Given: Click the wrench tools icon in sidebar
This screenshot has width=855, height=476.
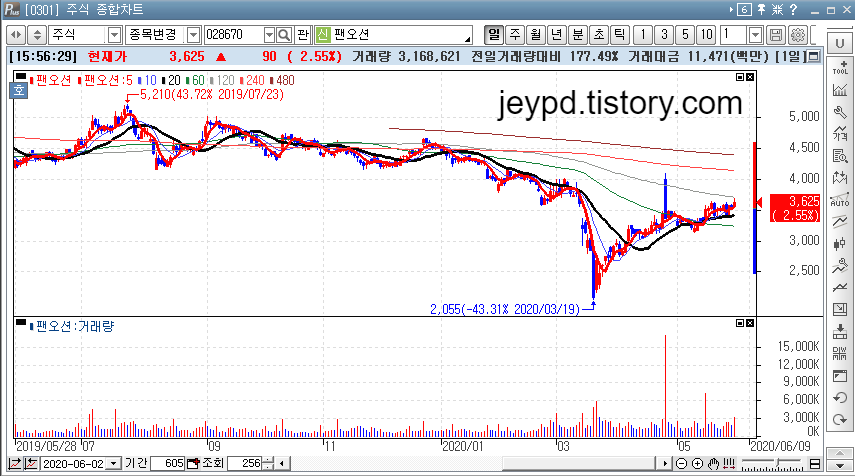Looking at the screenshot, I should point(840,112).
